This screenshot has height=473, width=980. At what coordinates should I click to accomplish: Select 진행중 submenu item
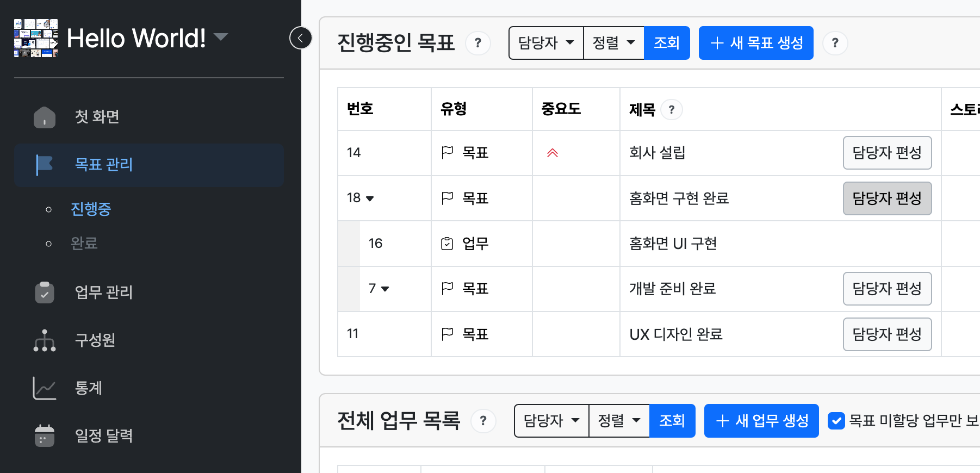pyautogui.click(x=91, y=209)
